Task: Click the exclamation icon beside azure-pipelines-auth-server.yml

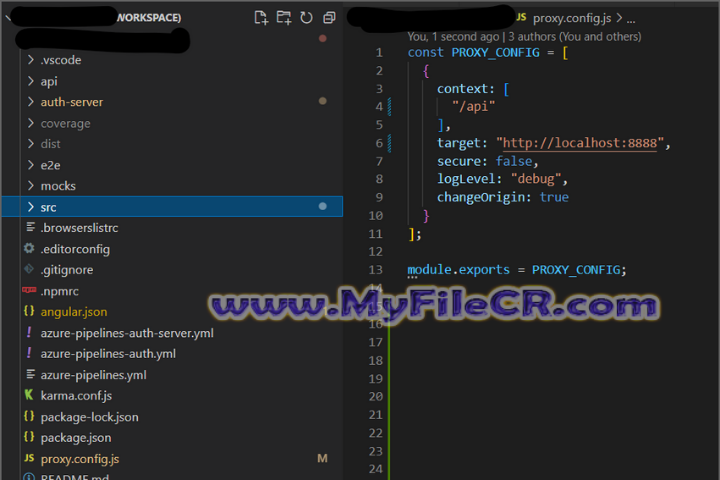Action: point(29,332)
